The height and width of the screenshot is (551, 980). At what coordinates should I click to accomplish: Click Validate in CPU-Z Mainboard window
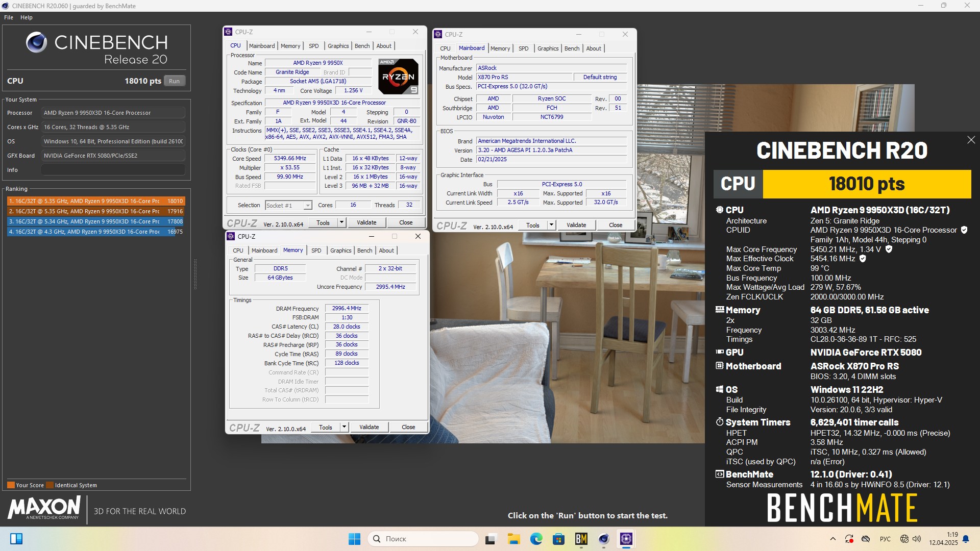tap(576, 225)
